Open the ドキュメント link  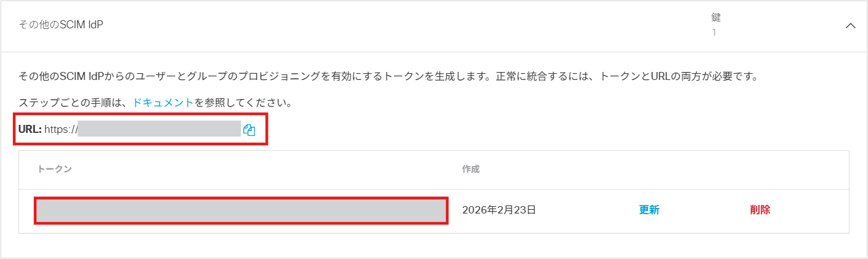[x=163, y=103]
